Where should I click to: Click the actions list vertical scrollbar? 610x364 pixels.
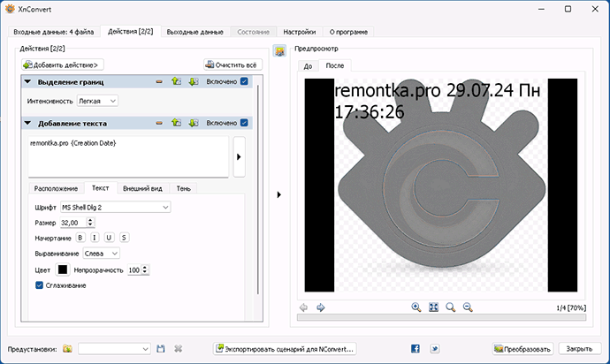pyautogui.click(x=257, y=189)
